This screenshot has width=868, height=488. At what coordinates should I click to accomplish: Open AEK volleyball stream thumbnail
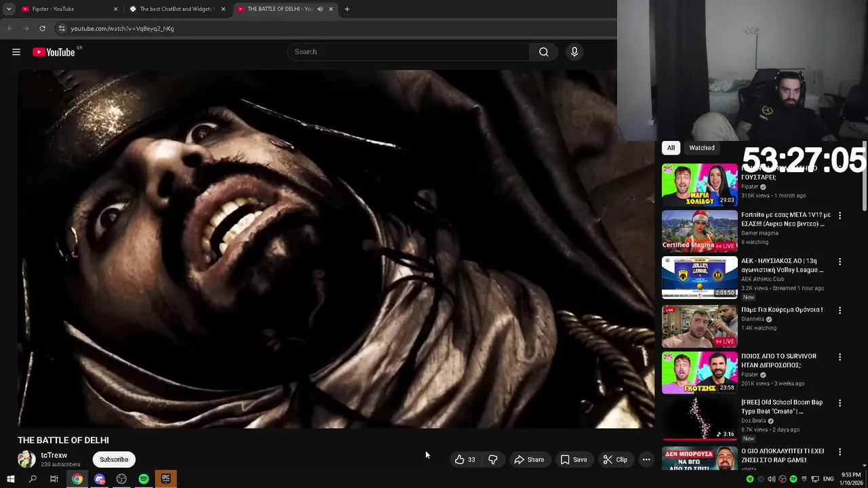[x=699, y=277]
